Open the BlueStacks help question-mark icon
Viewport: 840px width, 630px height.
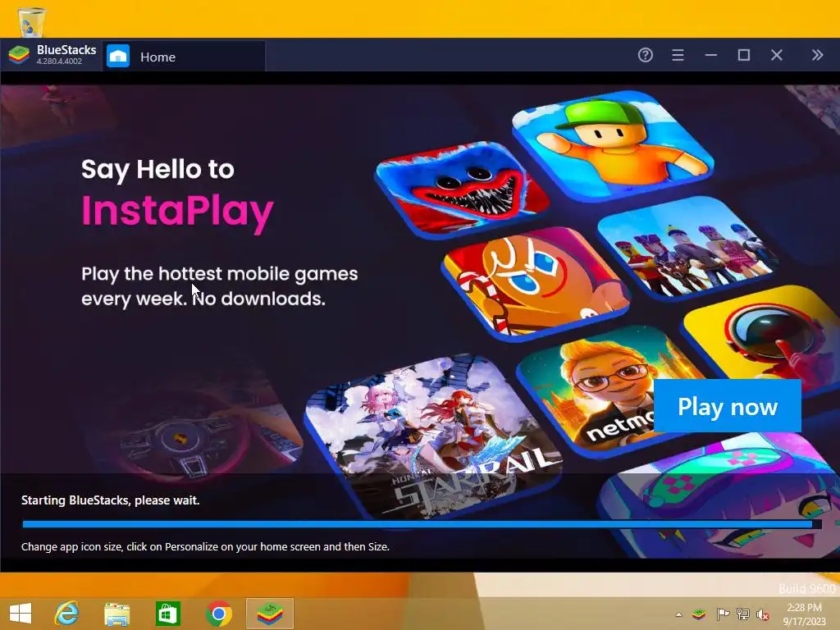pyautogui.click(x=645, y=55)
